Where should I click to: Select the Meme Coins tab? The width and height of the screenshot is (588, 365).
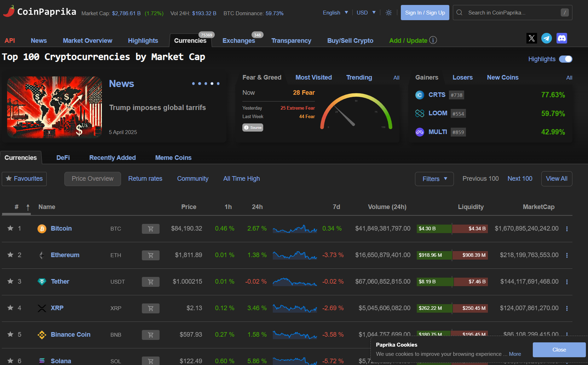tap(173, 158)
